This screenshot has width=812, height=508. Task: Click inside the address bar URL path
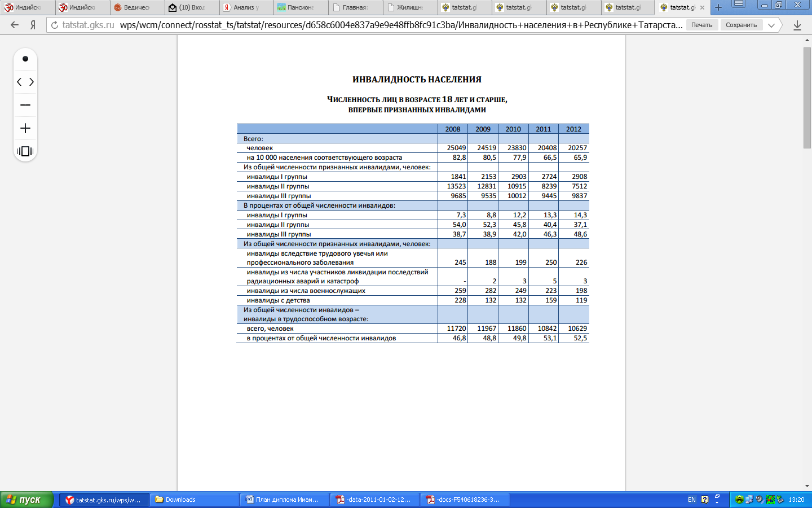point(401,25)
